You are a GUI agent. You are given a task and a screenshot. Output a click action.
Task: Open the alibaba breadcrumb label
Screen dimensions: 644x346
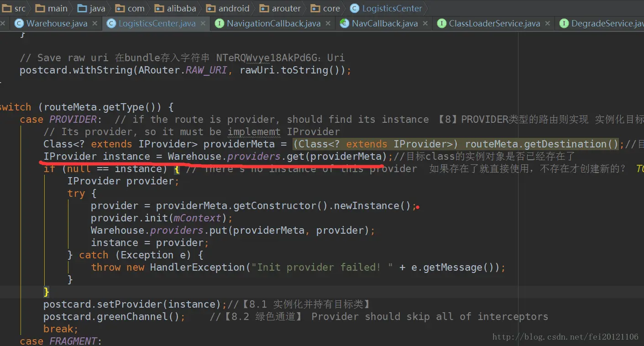point(181,8)
